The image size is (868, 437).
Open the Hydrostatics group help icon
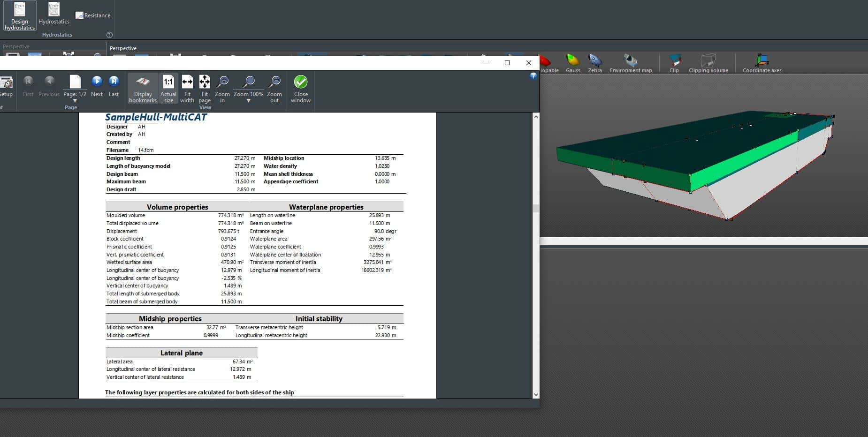tap(109, 35)
